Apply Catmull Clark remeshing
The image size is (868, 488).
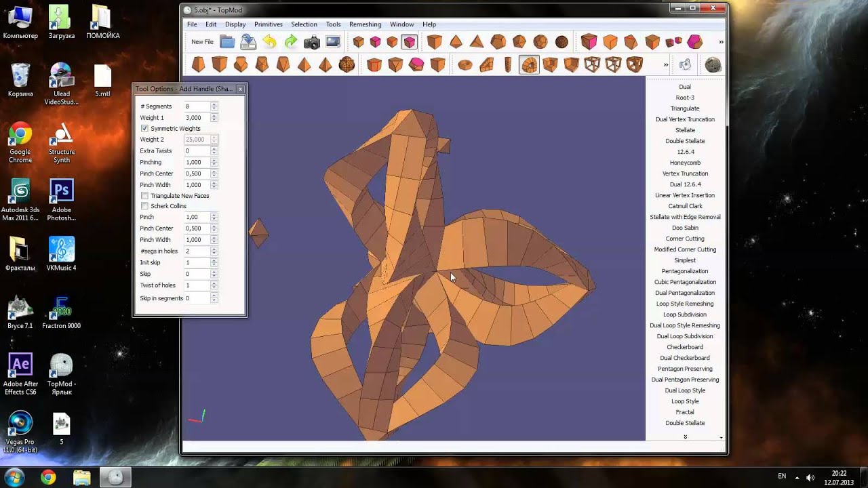point(685,206)
